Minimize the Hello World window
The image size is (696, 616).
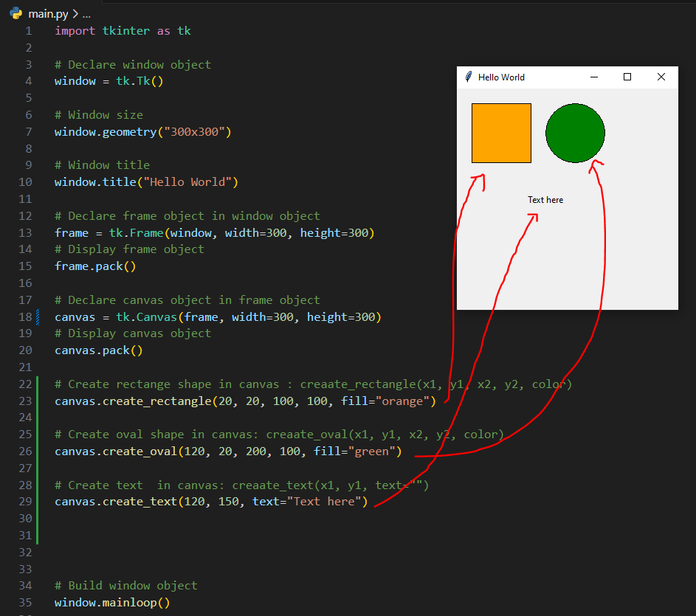[x=594, y=77]
